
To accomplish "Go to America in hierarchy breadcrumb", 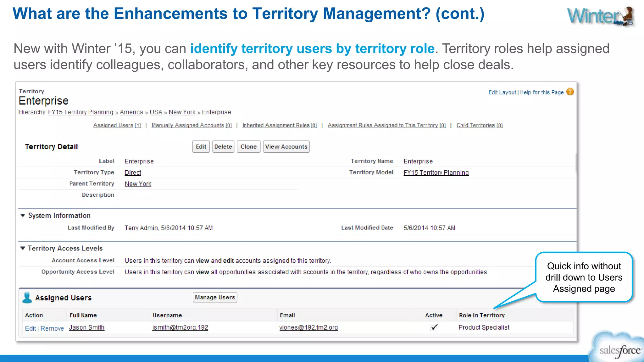I will (131, 112).
